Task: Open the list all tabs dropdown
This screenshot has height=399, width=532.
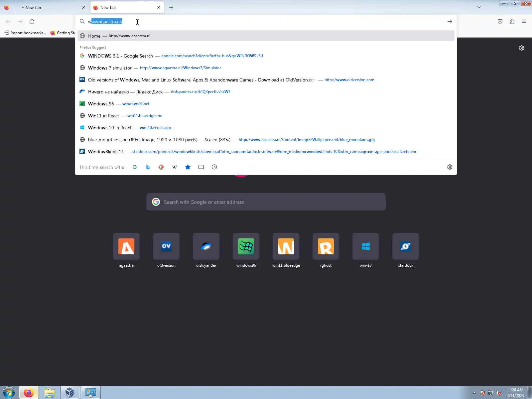Action: pos(479,7)
